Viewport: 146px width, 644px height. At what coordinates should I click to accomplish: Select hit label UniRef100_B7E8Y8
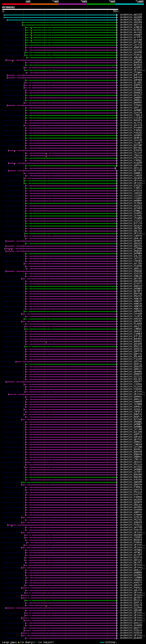click(131, 151)
